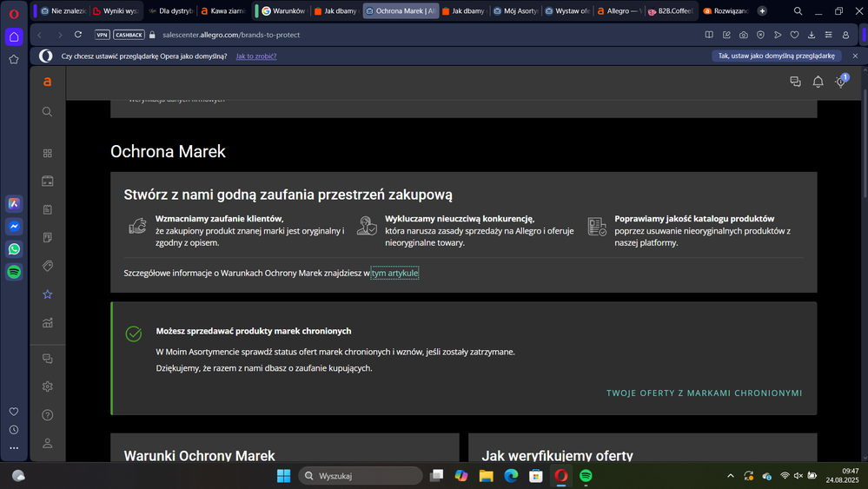Open the Allegro notifications bell
The height and width of the screenshot is (489, 868).
tap(818, 82)
